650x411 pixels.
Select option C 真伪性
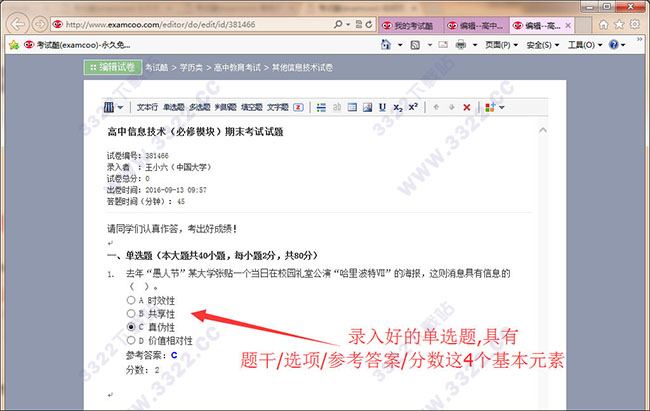(x=131, y=327)
